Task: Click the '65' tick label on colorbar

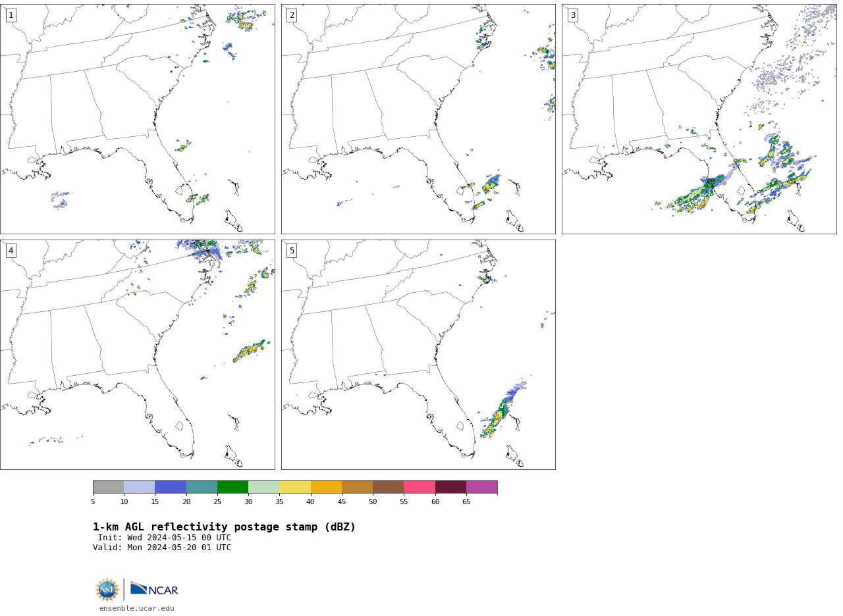Action: click(x=466, y=502)
